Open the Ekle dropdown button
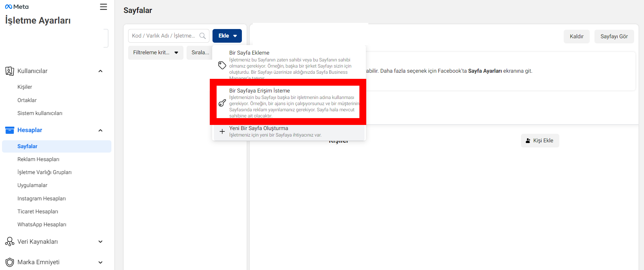This screenshot has width=644, height=270. coord(227,36)
